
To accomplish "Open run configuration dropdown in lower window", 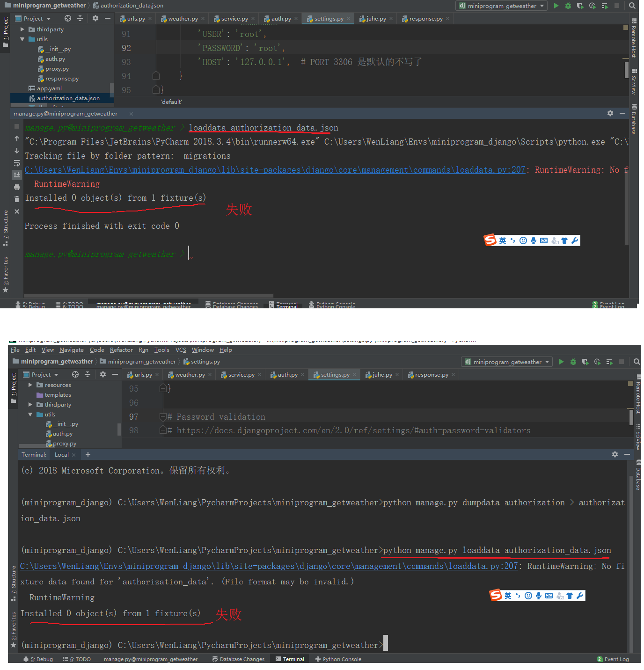I will (x=506, y=362).
